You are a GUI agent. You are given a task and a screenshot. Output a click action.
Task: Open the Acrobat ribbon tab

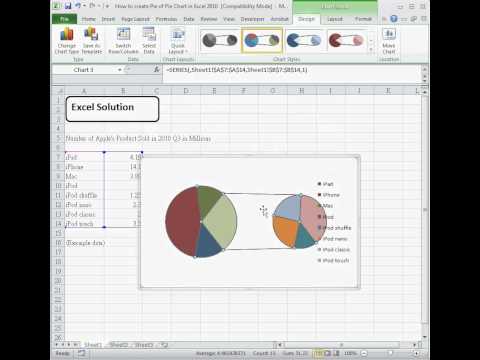279,19
